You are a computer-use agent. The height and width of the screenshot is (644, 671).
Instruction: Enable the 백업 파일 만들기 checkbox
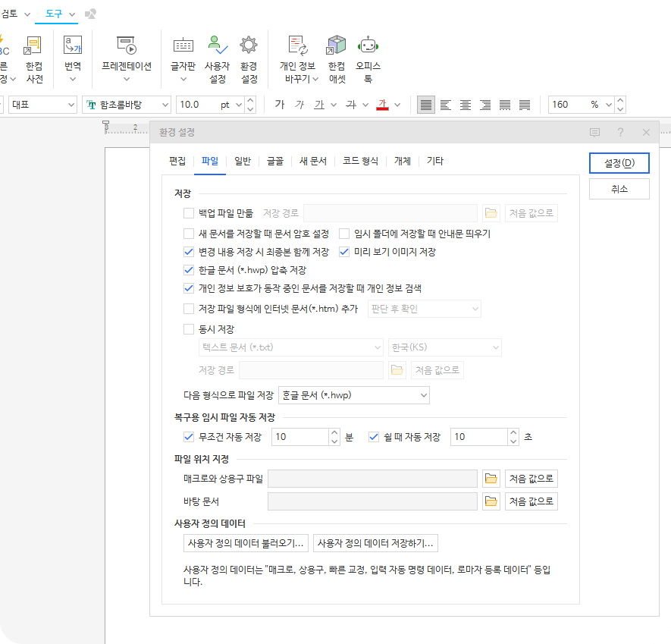(x=188, y=212)
